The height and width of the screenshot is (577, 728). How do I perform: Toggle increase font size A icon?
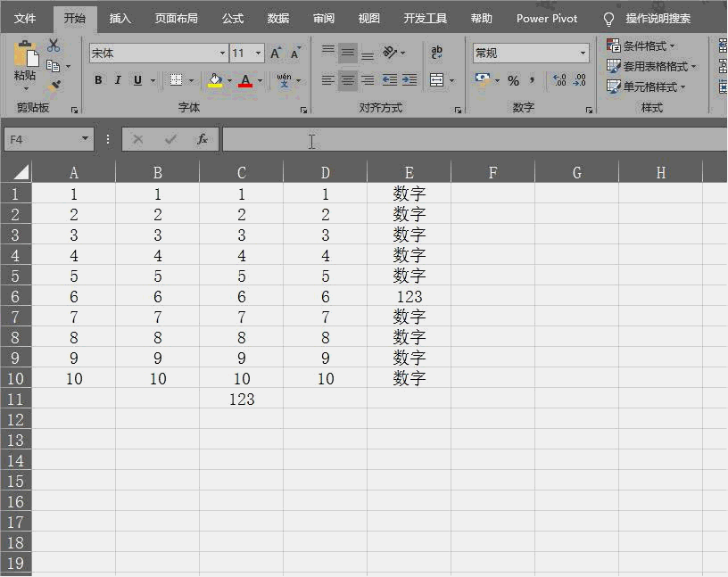coord(274,53)
